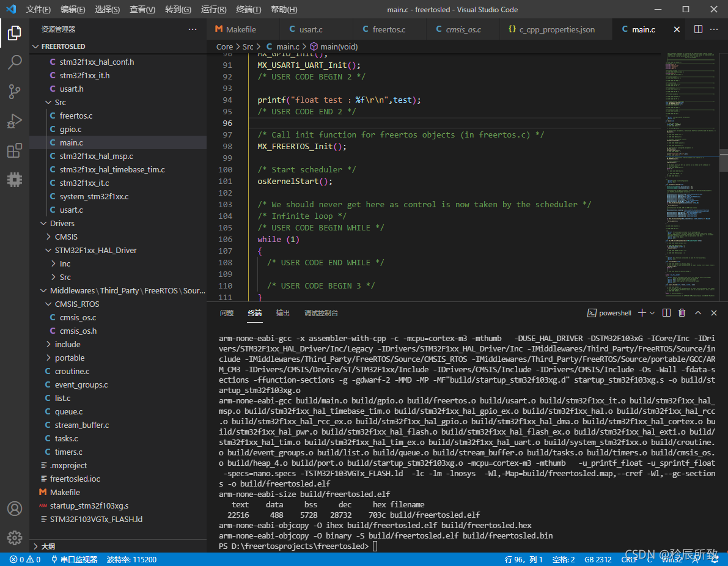Open the Run and Debug view
This screenshot has height=566, width=728.
(x=15, y=121)
